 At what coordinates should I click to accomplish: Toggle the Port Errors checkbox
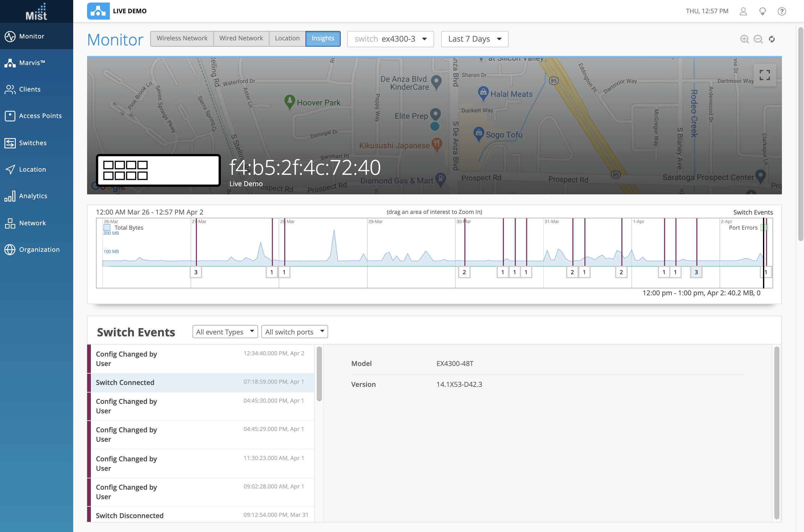tap(764, 227)
